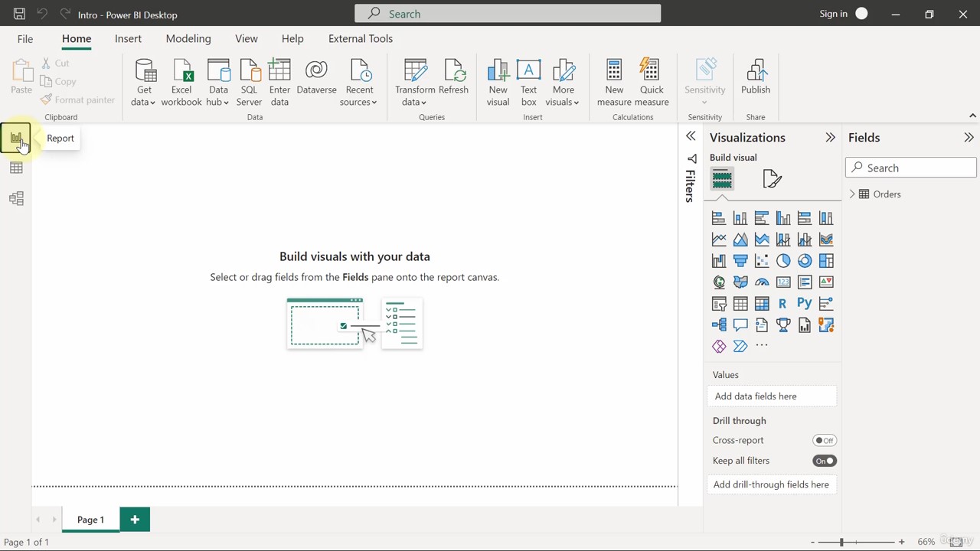
Task: Click the zoom out minus button
Action: point(812,542)
